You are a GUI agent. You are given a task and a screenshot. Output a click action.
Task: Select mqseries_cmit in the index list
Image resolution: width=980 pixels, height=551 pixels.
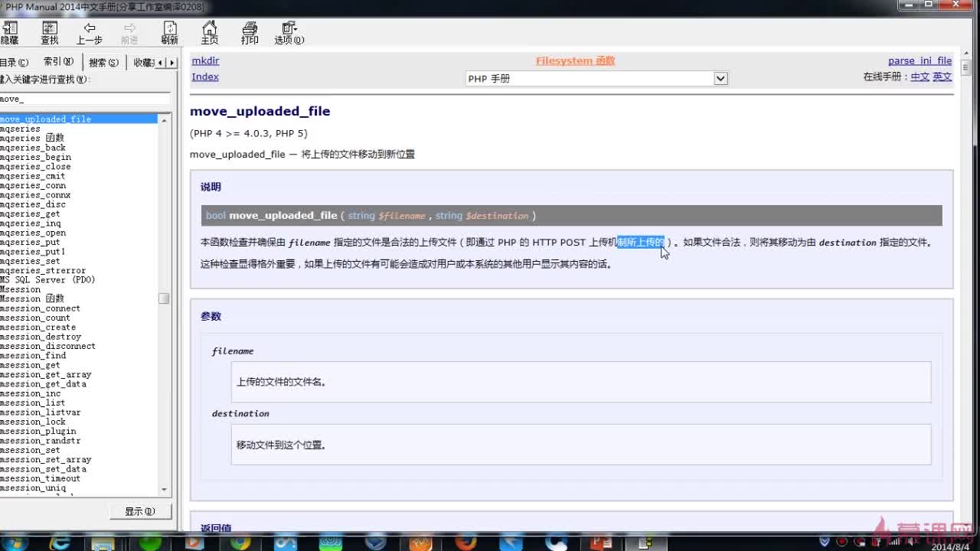pos(33,176)
